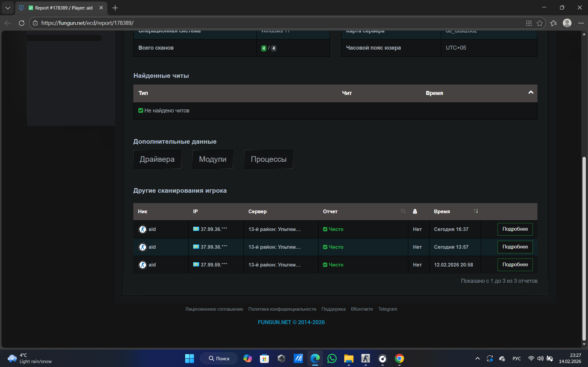This screenshot has width=588, height=367.
Task: Click the favorites star in address bar
Action: coord(540,23)
